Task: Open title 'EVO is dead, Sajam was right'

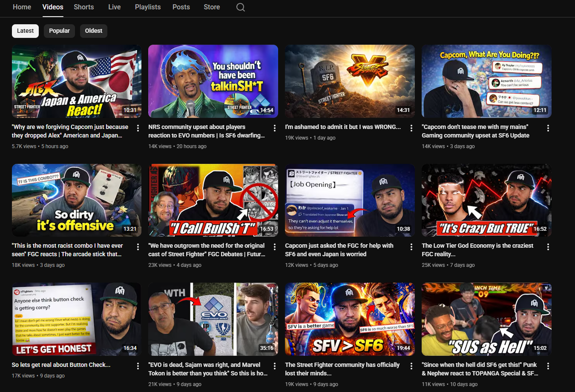Action: (x=208, y=369)
